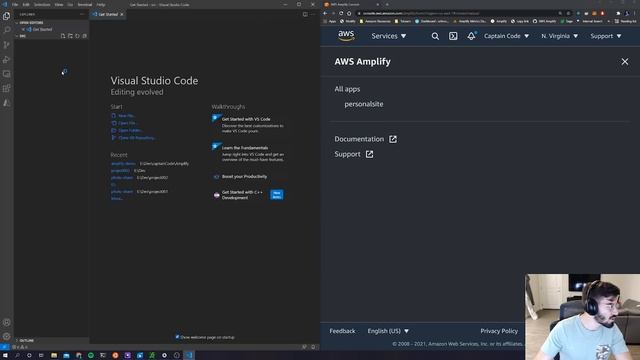Open the Manage gear in VS Code activity bar

point(7,336)
